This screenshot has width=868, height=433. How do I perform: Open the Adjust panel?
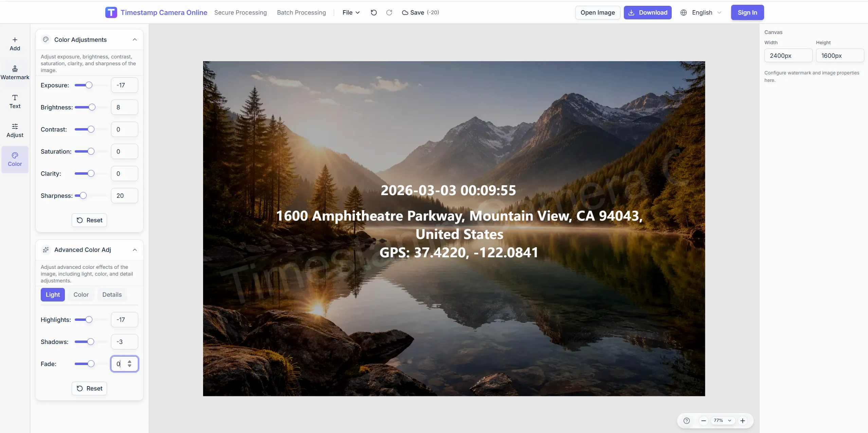point(15,131)
